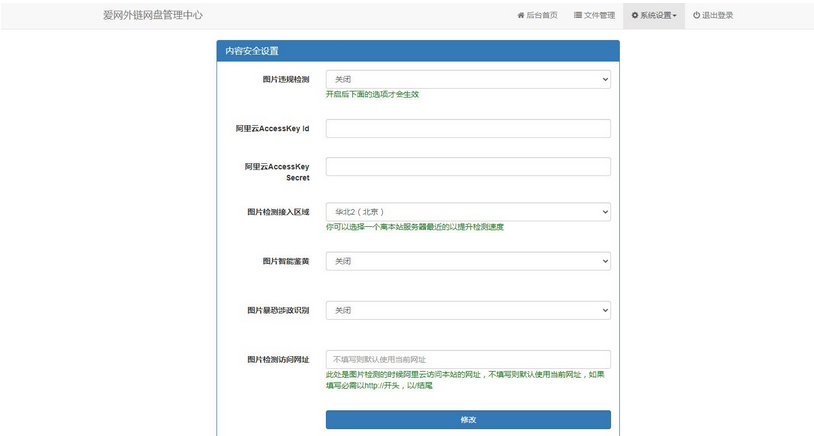
Task: Open the 图片违规检测 dropdown
Action: (468, 79)
